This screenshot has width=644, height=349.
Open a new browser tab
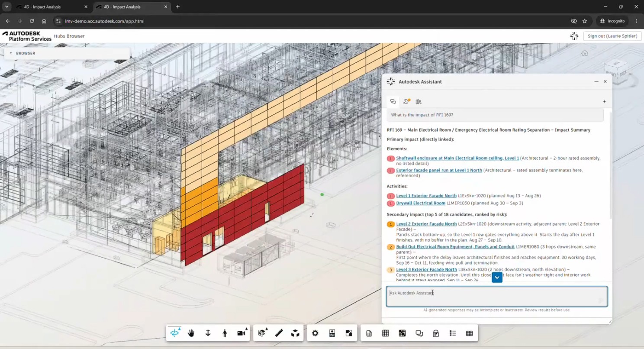pos(178,7)
